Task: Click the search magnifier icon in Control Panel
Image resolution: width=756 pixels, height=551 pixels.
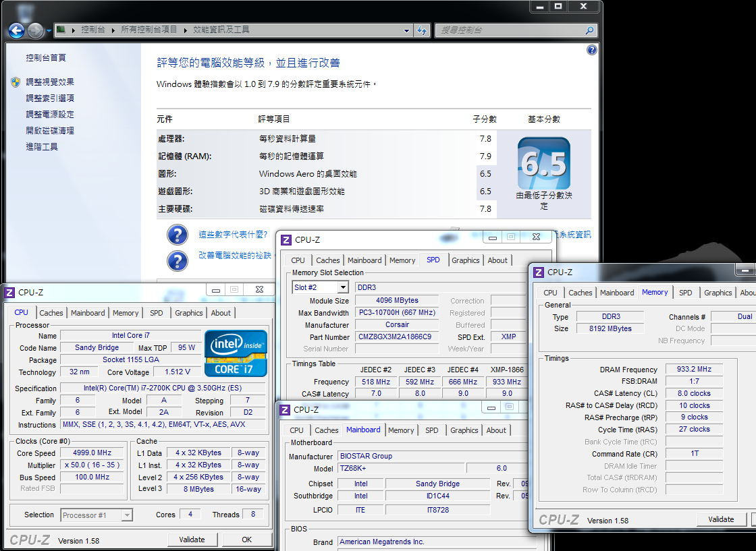Action: pos(589,30)
